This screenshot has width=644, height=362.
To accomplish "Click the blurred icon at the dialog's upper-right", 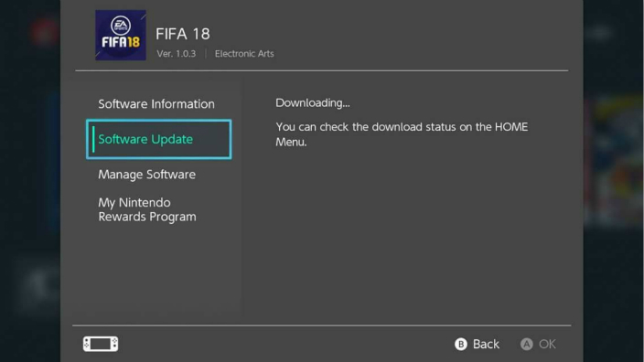I will click(599, 33).
